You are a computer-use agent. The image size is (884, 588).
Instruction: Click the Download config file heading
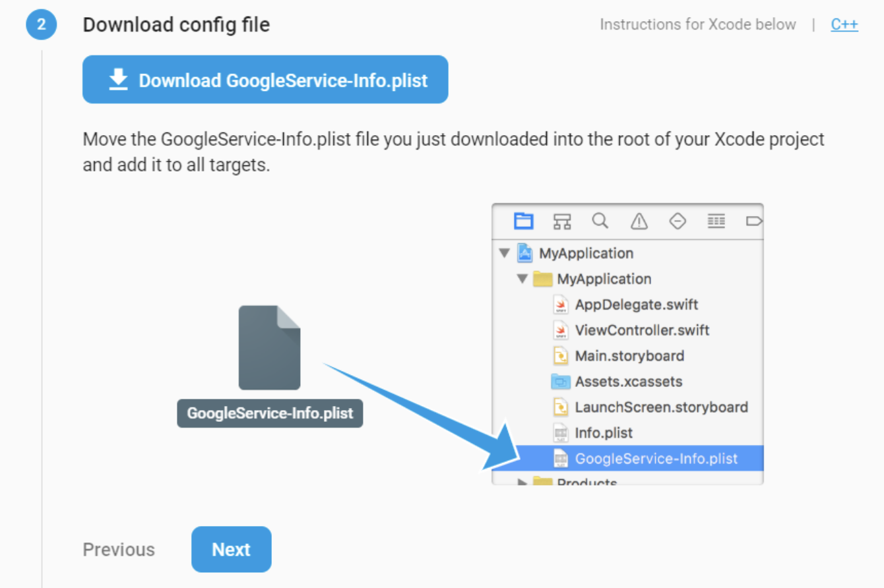coord(176,25)
